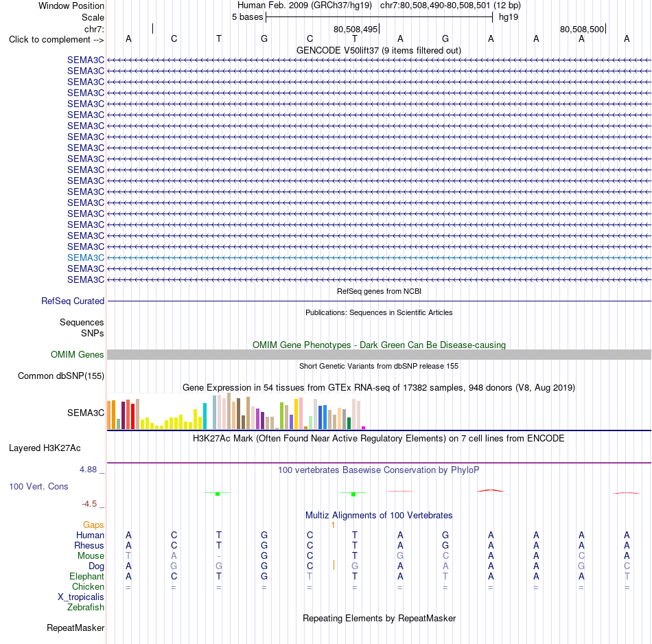Click the Mouse alignment row label
652x644 pixels.
(x=91, y=556)
